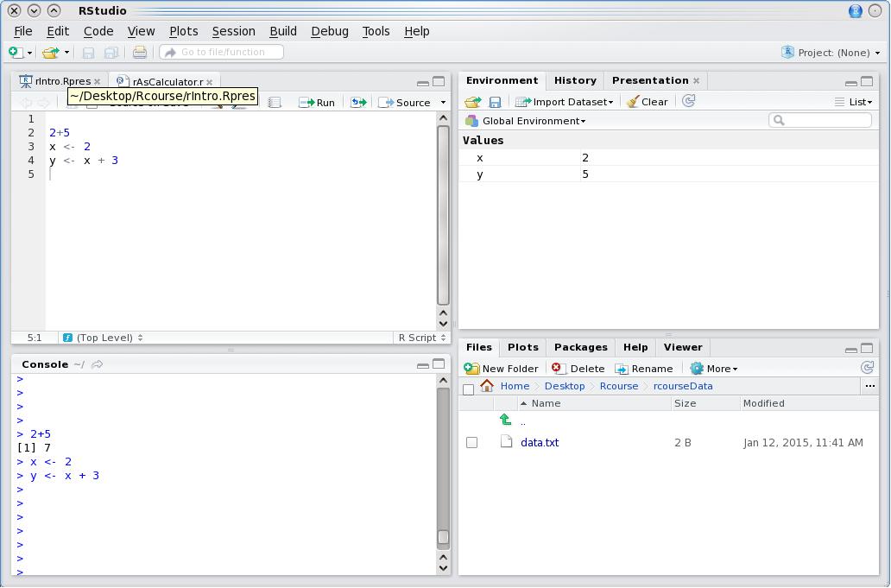Switch to the Presentation tab
Screen dimensions: 891x588
coord(650,80)
